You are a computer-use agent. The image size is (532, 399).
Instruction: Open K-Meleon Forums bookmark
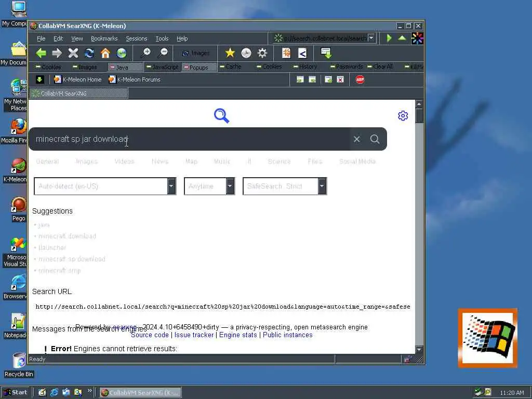coord(135,79)
